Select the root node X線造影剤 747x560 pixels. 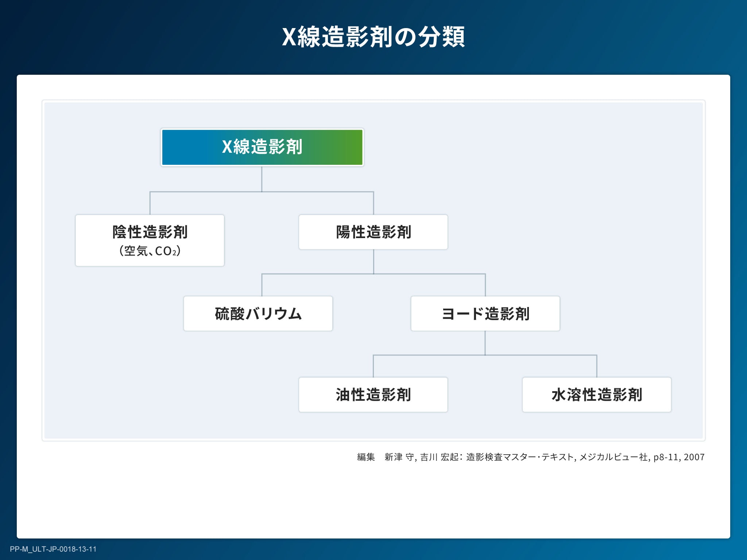click(x=262, y=147)
